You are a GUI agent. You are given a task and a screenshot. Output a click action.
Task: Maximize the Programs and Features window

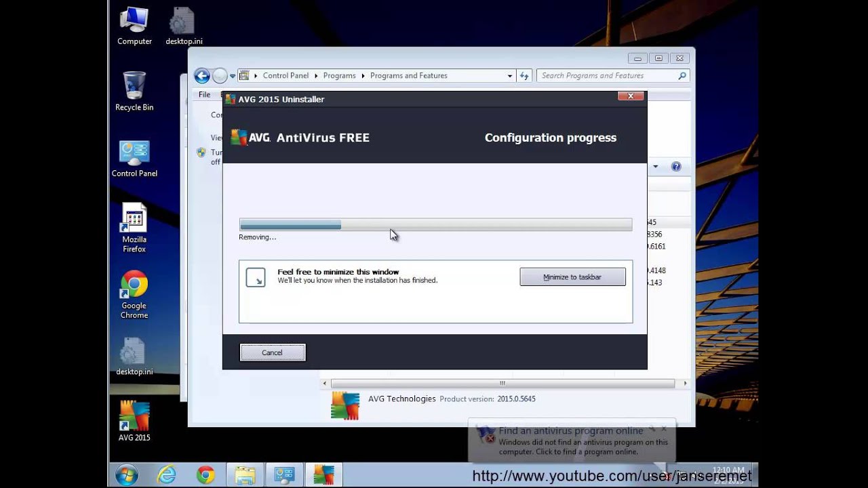tap(658, 58)
